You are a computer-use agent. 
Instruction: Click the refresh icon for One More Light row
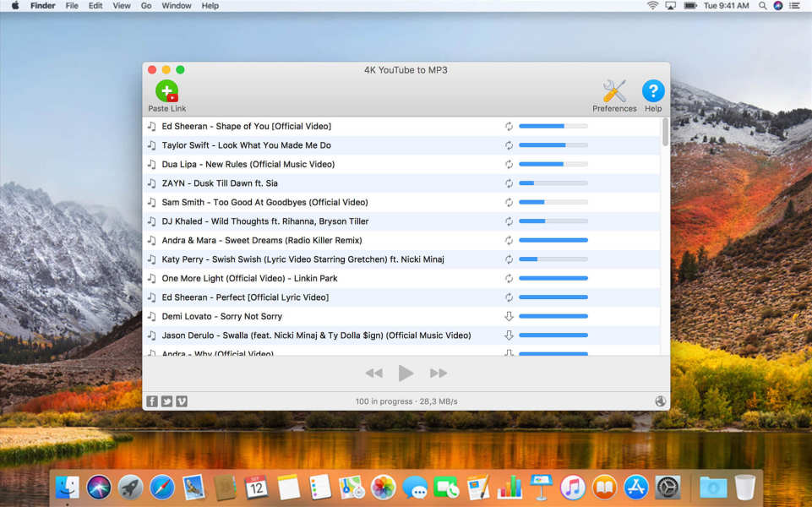coord(509,279)
